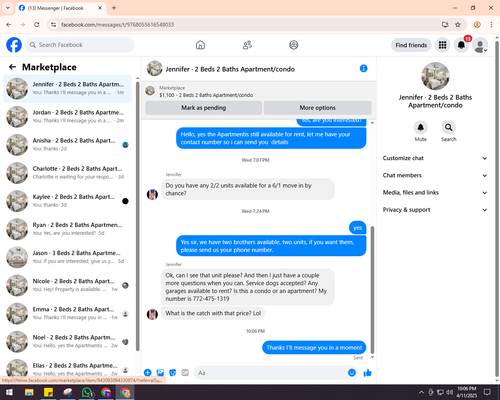Open Jennifer's Marketplace conversation

[67, 89]
